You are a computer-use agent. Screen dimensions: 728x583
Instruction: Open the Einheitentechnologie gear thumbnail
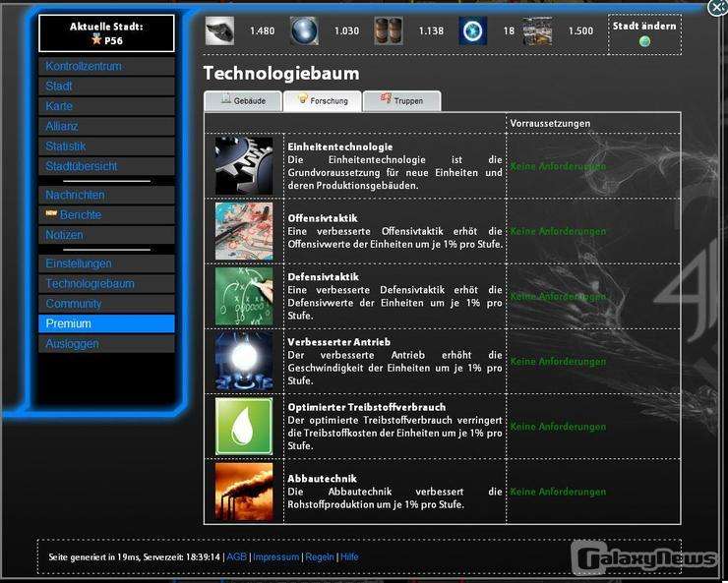pos(244,165)
